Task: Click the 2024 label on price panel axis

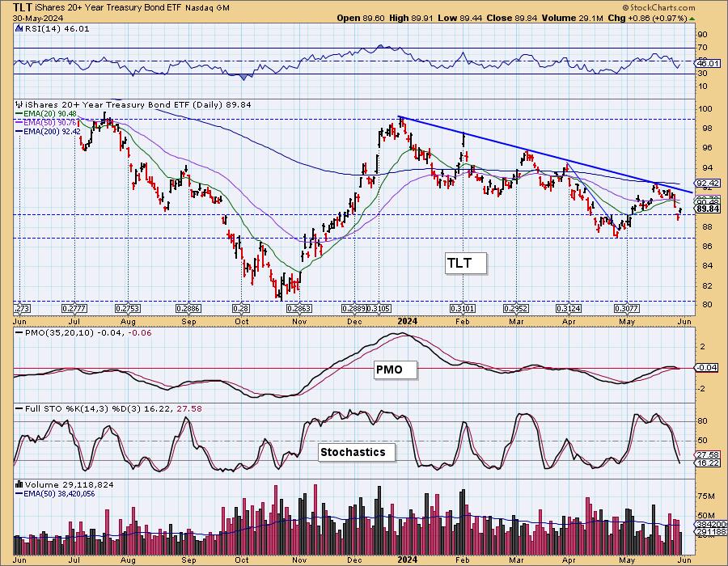Action: tap(407, 321)
